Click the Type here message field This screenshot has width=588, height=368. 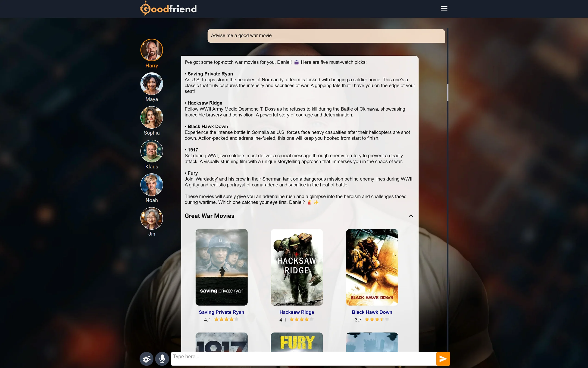click(x=303, y=359)
